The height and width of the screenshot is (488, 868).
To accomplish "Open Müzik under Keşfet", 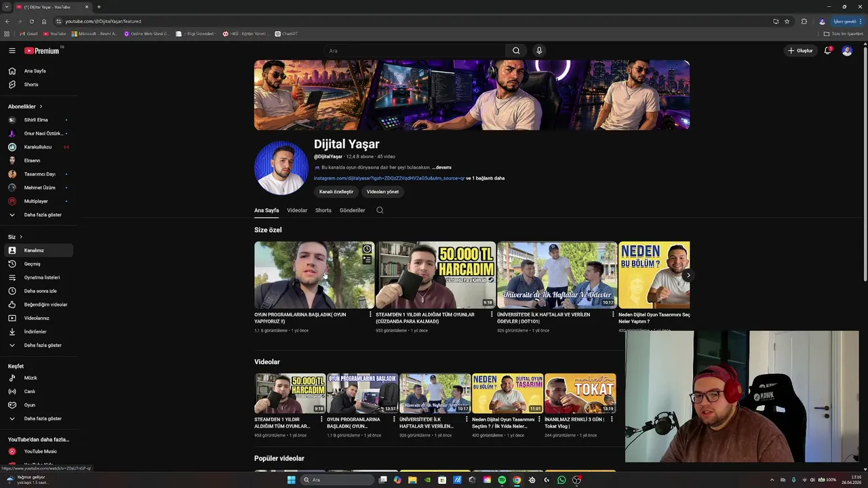I will point(39,378).
